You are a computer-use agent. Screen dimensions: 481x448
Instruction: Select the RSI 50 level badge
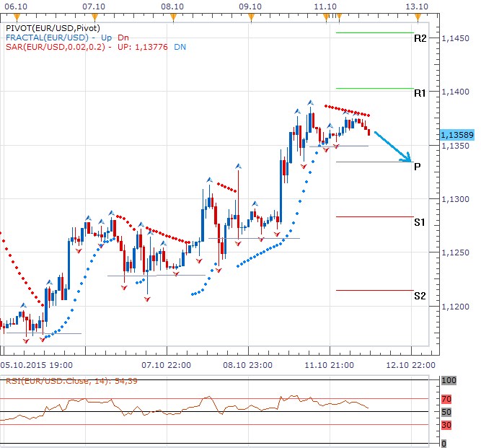coord(446,411)
